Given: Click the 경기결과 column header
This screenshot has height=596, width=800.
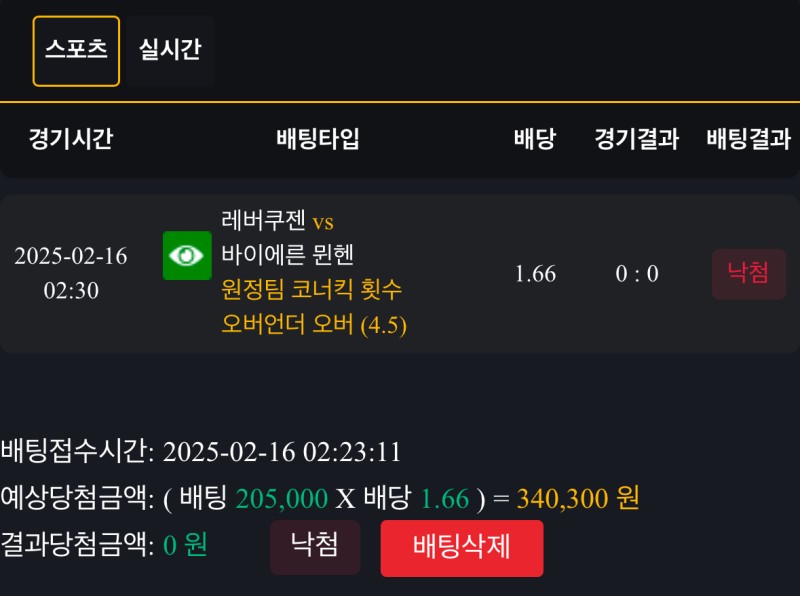Looking at the screenshot, I should 636,140.
